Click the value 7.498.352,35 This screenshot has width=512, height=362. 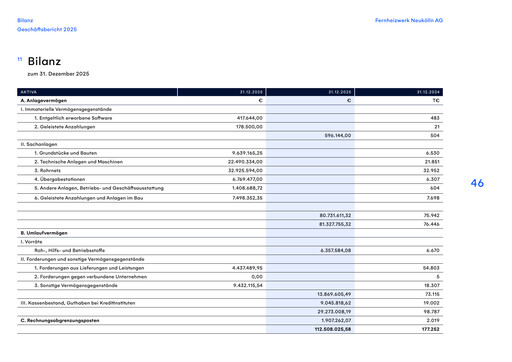click(x=247, y=198)
